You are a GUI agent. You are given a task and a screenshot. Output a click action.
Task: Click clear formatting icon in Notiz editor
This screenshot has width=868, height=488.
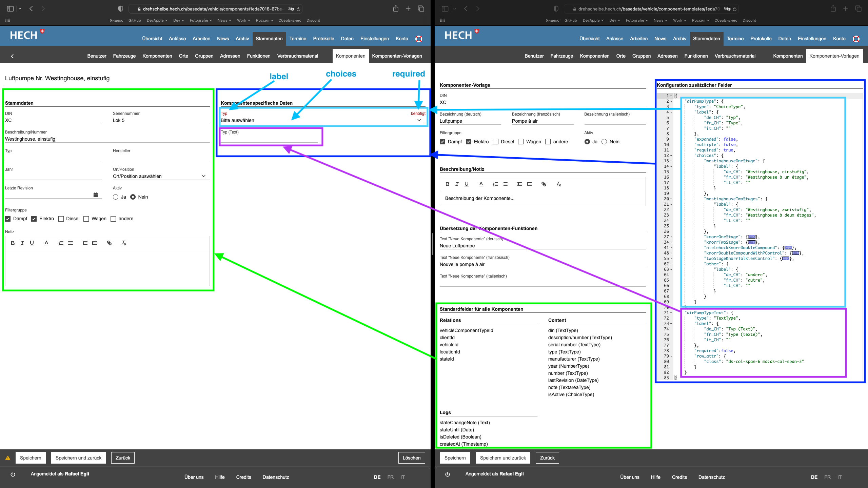[124, 243]
